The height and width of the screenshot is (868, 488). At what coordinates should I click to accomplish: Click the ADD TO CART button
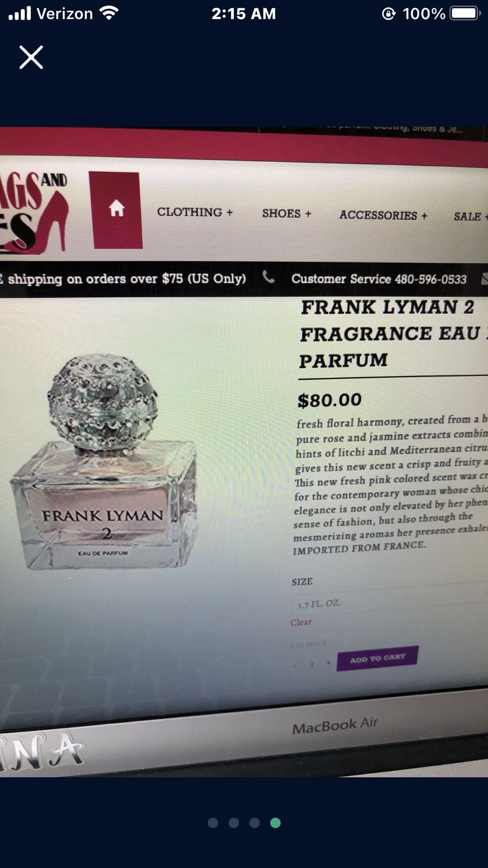coord(377,658)
